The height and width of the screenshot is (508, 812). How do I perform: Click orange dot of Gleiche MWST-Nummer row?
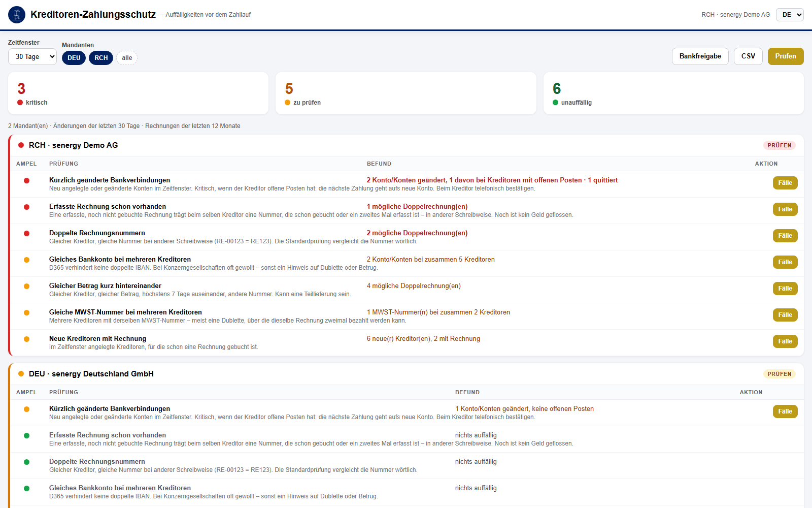click(x=26, y=312)
